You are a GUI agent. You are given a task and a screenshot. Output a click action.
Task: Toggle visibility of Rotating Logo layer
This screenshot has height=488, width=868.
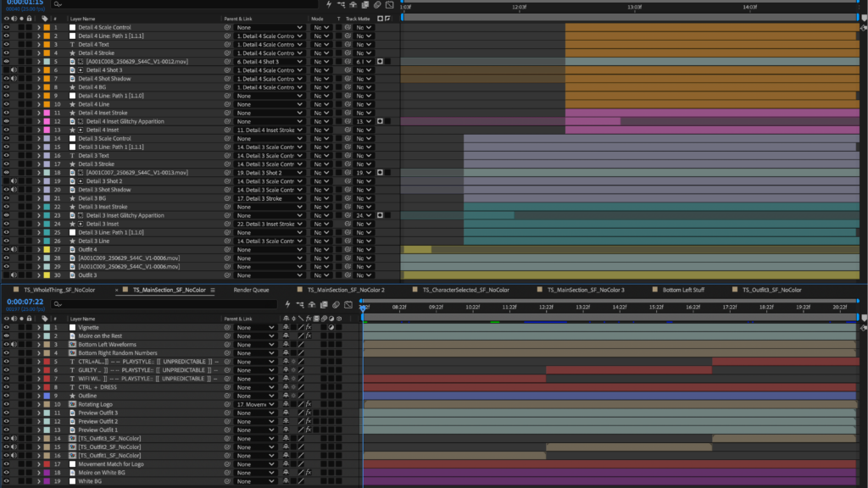click(6, 404)
